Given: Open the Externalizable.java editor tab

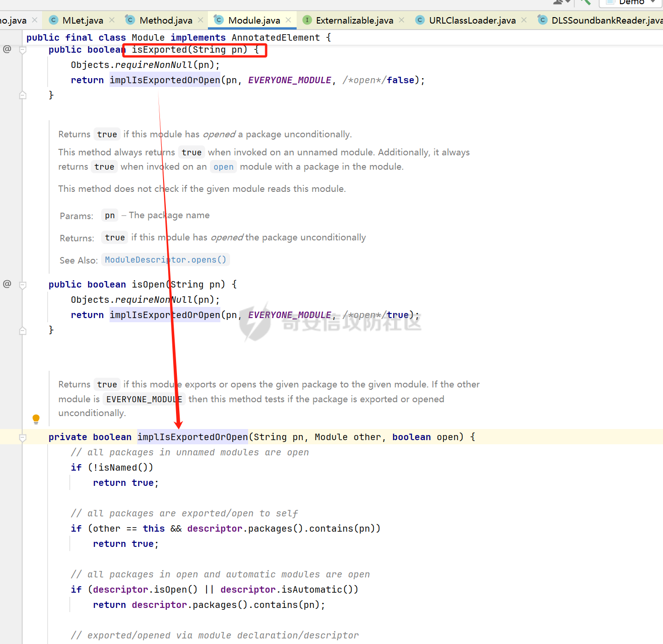Looking at the screenshot, I should pos(354,20).
